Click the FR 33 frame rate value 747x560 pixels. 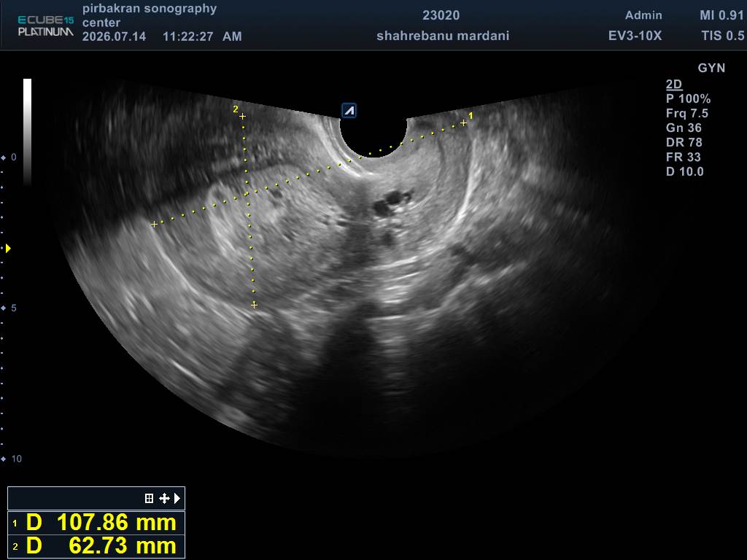[x=683, y=157]
